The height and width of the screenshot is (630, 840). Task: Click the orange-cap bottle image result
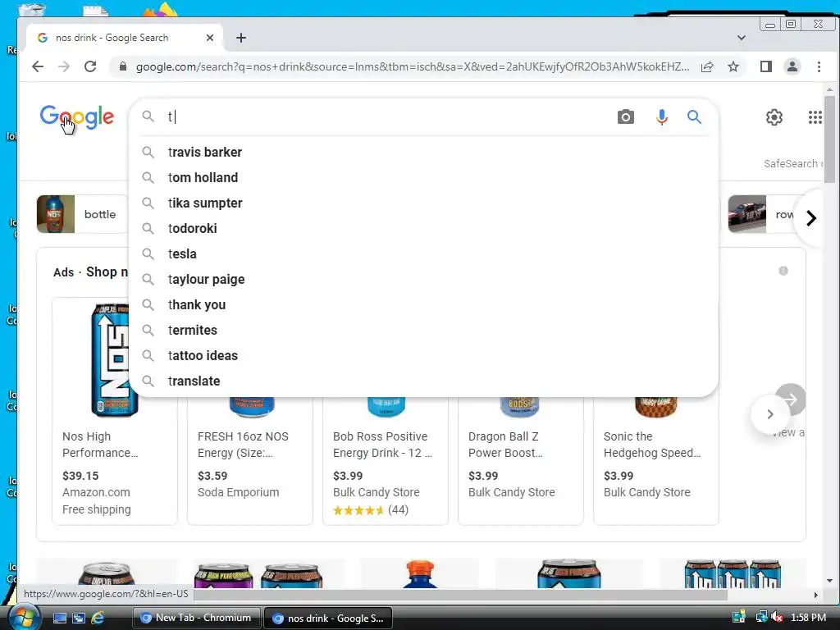tap(419, 573)
